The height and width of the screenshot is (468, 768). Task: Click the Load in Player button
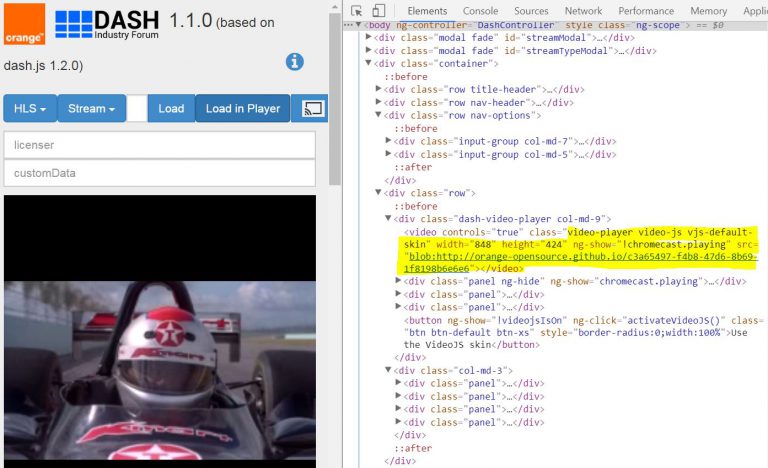coord(243,109)
